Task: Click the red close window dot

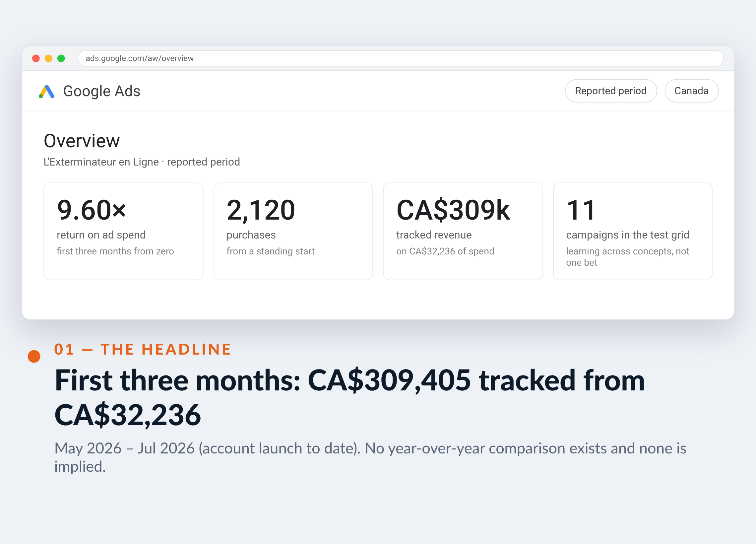Action: (x=36, y=58)
